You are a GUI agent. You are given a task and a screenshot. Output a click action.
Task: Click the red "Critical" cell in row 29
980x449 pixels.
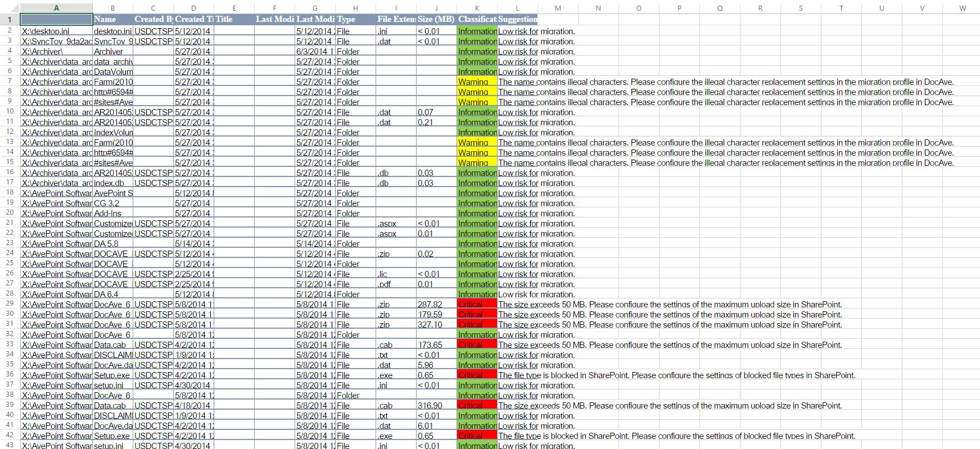point(477,304)
